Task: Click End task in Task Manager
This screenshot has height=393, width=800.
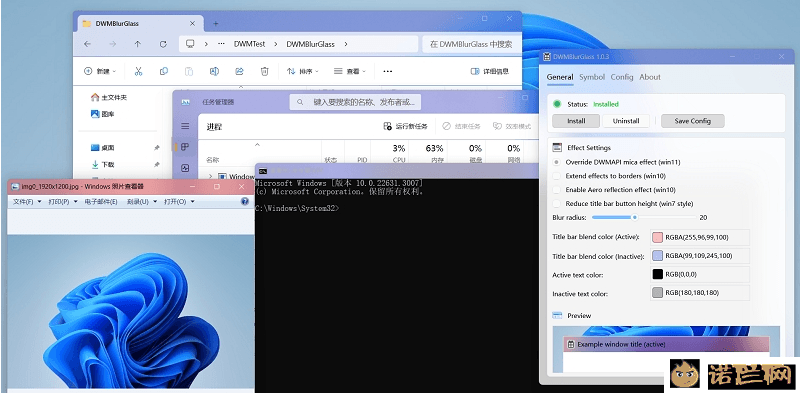Action: (461, 126)
